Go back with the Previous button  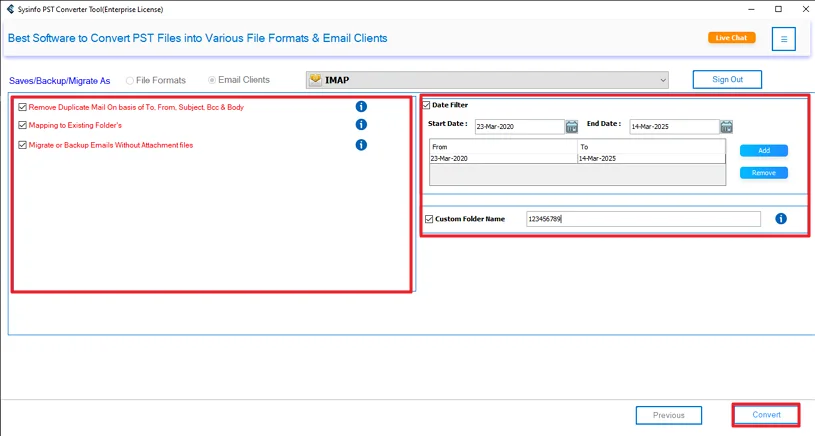coord(668,415)
